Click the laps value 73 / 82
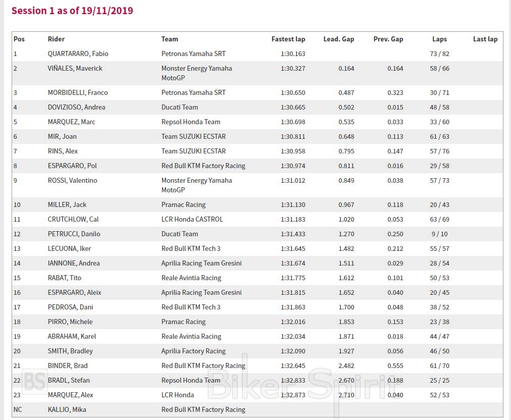Screen dimensions: 511x420 click(439, 54)
